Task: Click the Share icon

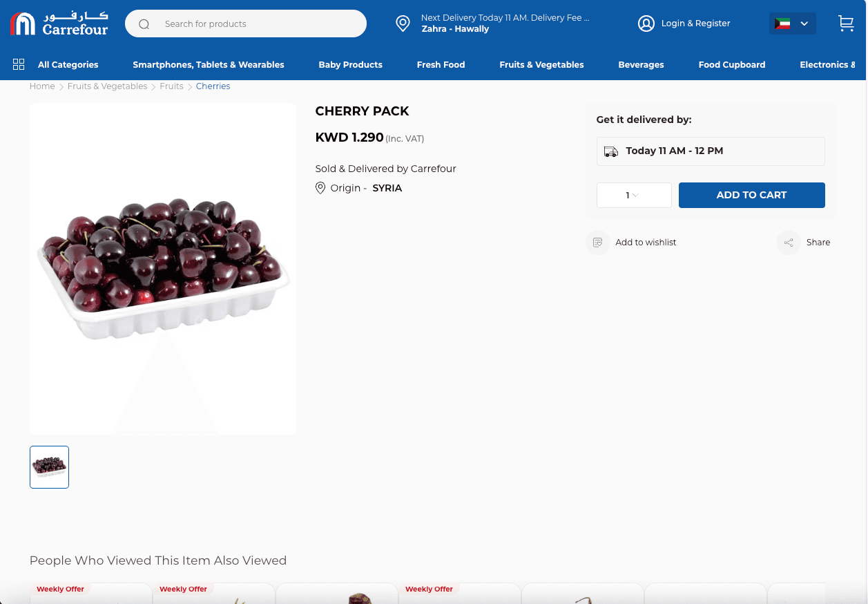Action: (x=789, y=243)
